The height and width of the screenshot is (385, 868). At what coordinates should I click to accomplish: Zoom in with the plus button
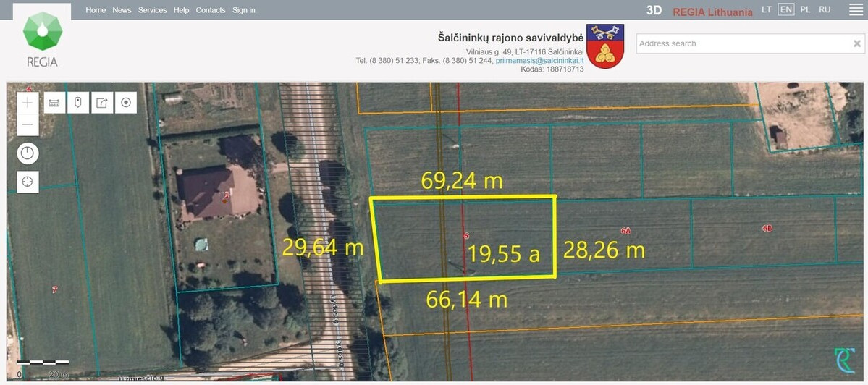[x=28, y=103]
